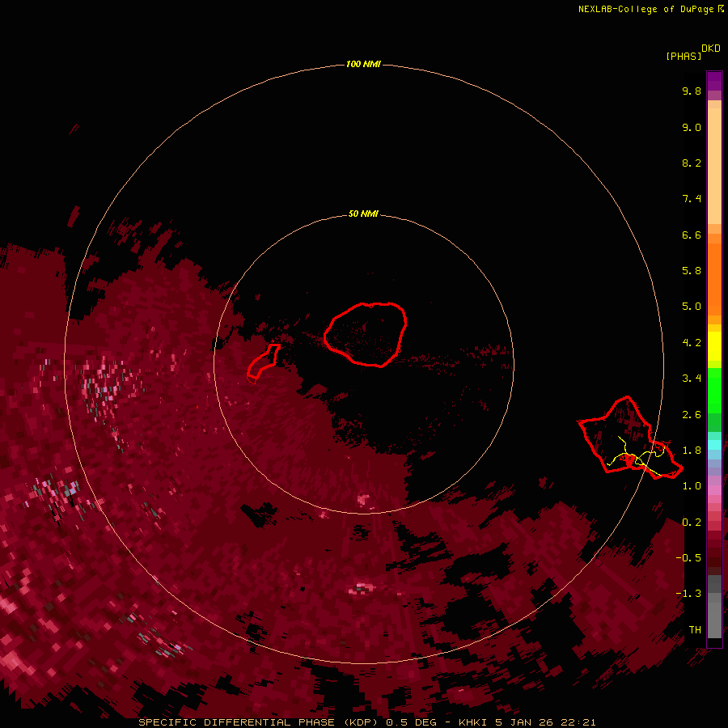Pick the yellow segment of the color bar

714,346
